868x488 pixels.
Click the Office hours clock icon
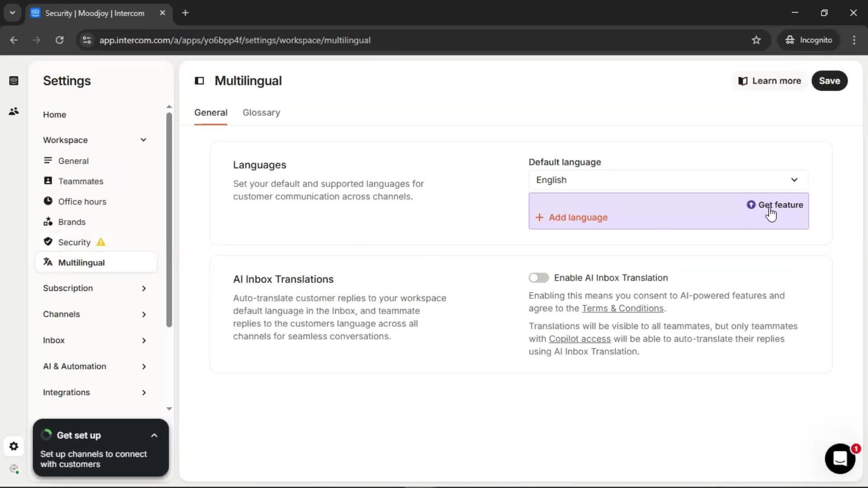[x=48, y=201]
